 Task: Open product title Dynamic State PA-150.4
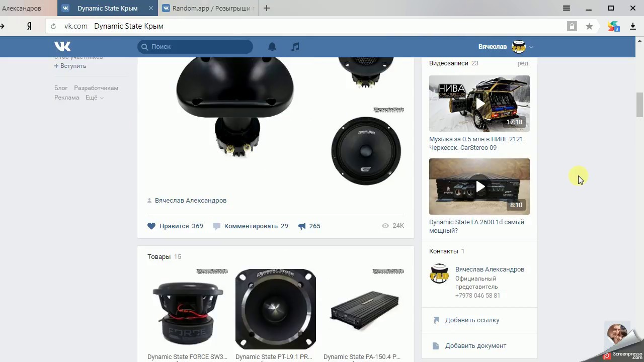click(x=362, y=357)
